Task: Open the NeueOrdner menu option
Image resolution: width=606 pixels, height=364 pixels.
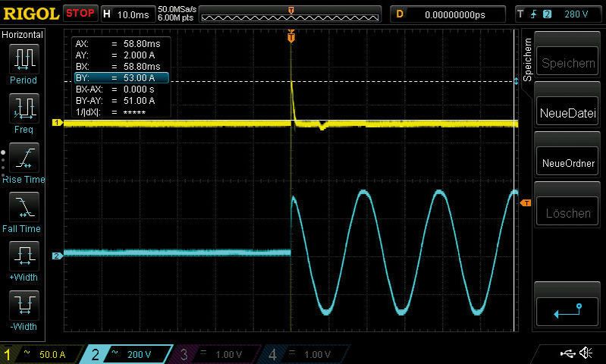Action: (567, 163)
